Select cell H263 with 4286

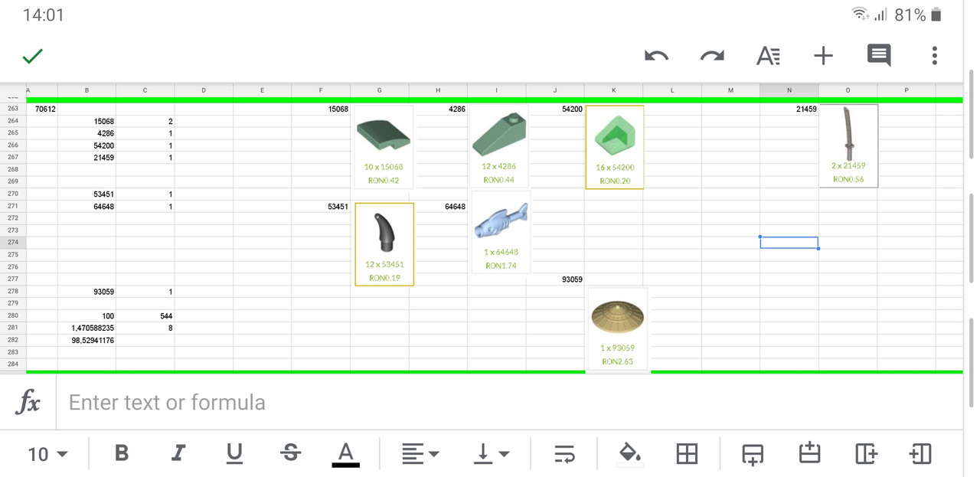[438, 109]
